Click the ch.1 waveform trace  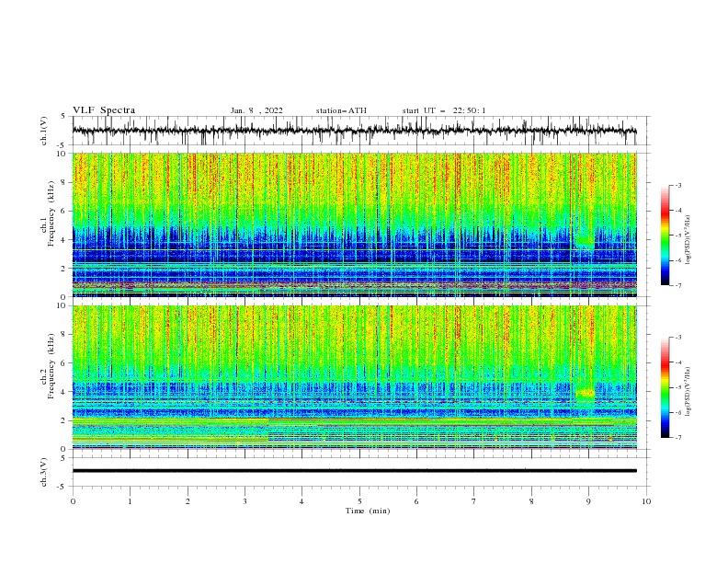[x=354, y=131]
